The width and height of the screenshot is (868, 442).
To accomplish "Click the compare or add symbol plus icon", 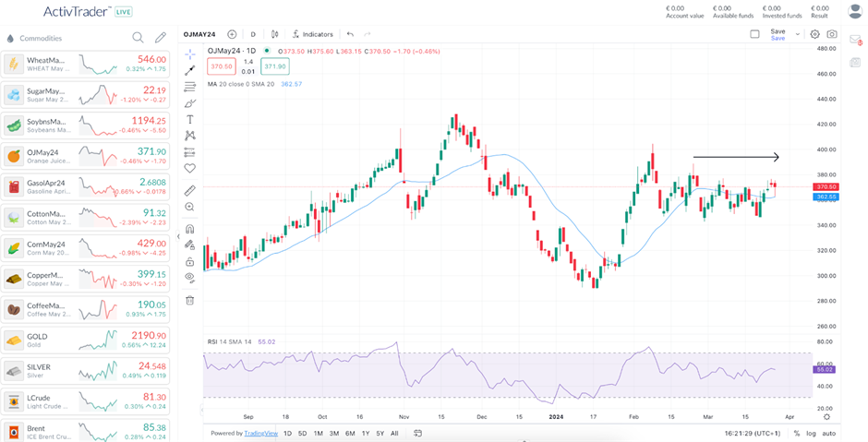I will 231,34.
